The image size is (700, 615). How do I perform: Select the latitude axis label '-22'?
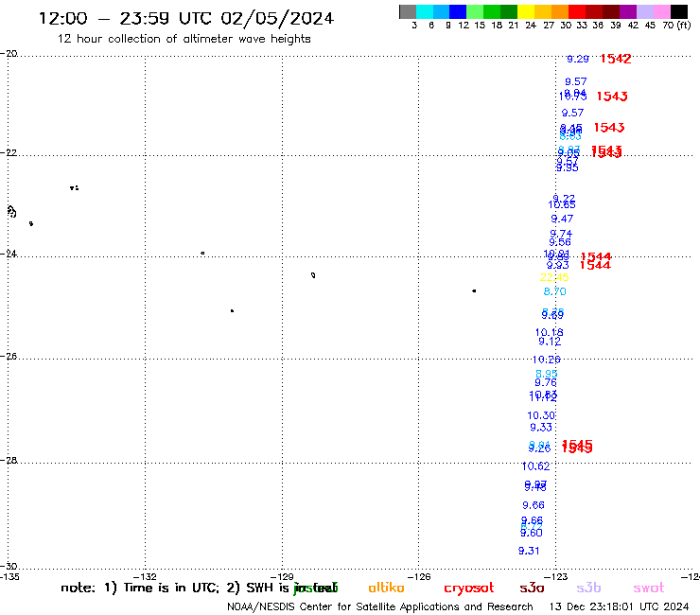[x=9, y=152]
